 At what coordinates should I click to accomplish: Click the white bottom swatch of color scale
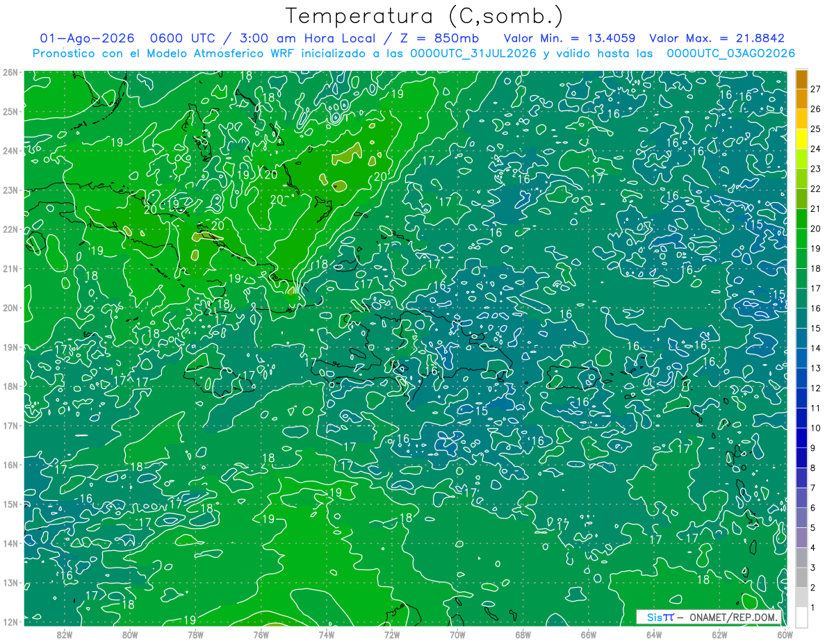pos(801,617)
